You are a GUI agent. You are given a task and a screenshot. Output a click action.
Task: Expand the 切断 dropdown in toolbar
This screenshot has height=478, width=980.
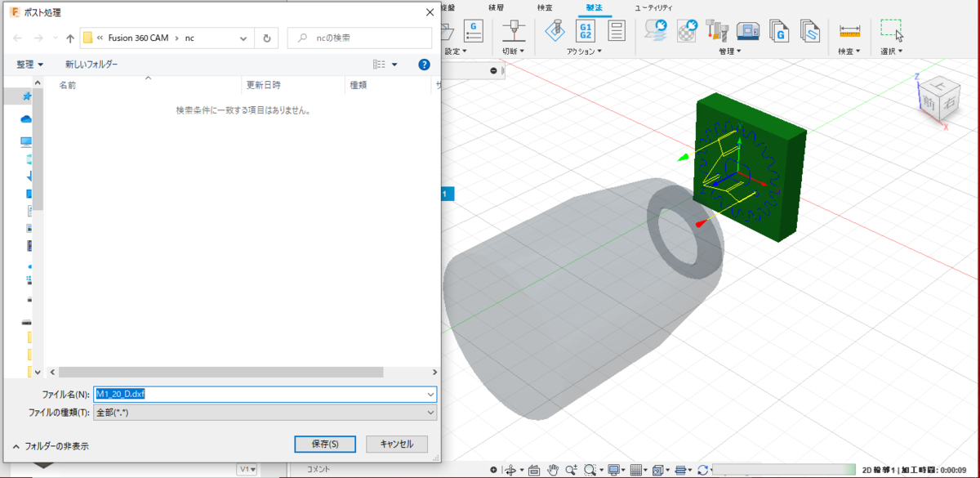point(513,51)
